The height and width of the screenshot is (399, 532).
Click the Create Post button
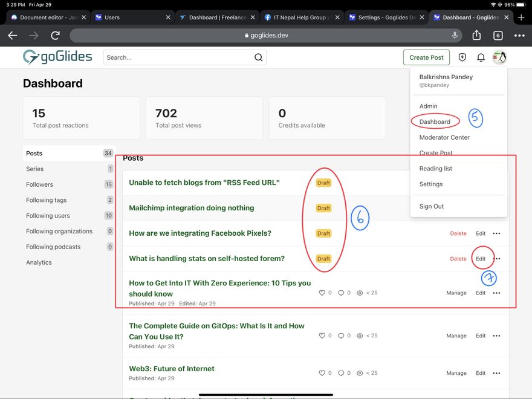[x=426, y=57]
